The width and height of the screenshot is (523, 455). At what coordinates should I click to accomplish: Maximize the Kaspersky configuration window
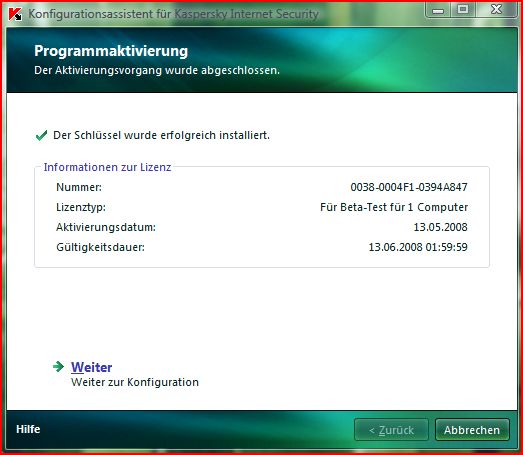463,10
